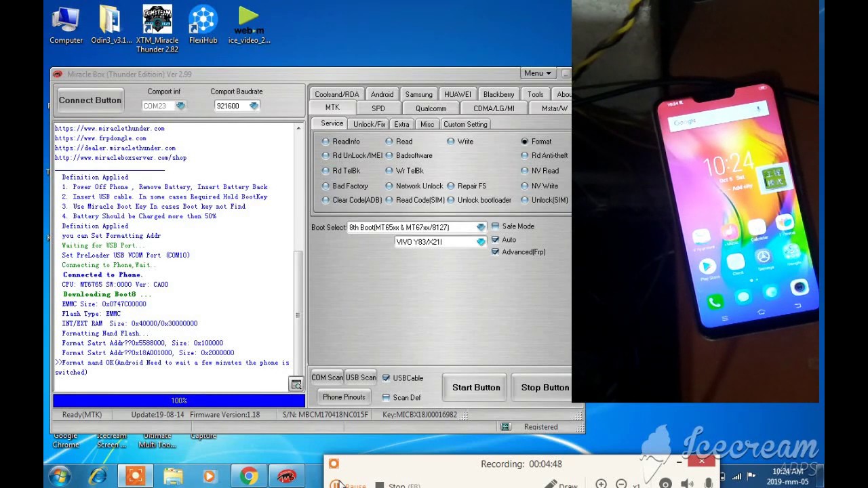Enable the Safe Mode checkbox
Image resolution: width=868 pixels, height=488 pixels.
[513, 226]
